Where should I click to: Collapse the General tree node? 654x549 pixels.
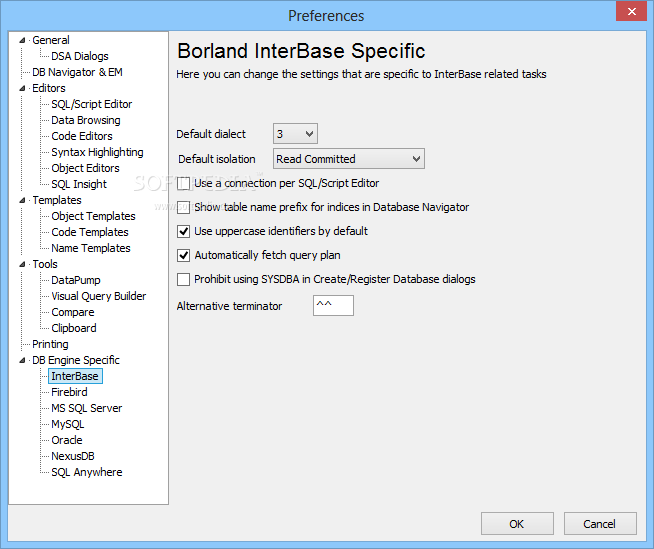(22, 40)
